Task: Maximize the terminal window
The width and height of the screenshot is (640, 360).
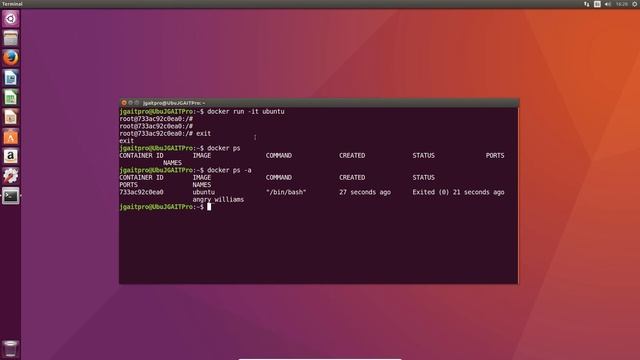Action: (x=137, y=103)
